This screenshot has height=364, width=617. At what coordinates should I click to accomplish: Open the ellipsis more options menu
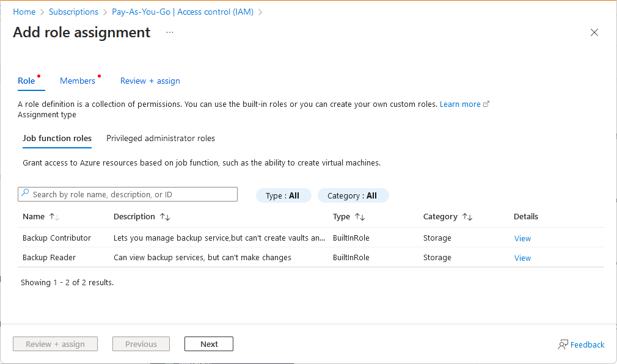pyautogui.click(x=170, y=32)
